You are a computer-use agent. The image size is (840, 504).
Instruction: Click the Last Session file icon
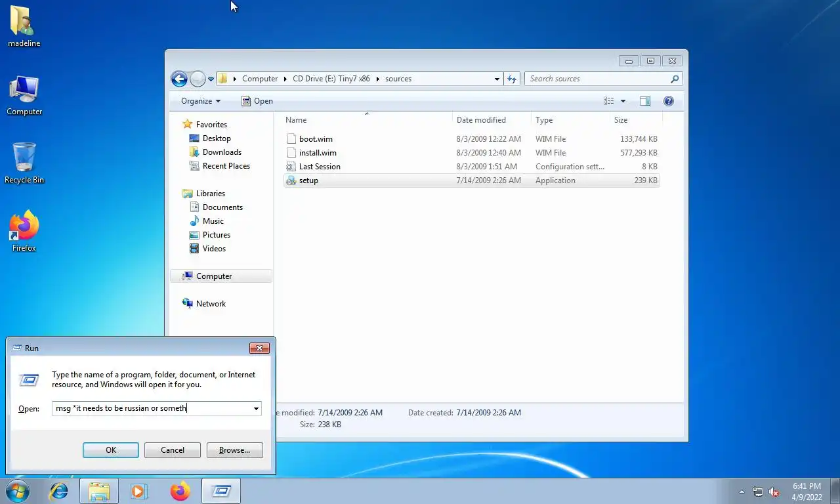point(291,167)
